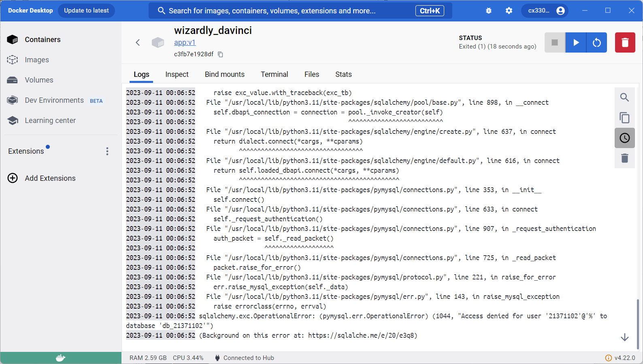Select Learning center in the sidebar
Screen dimensions: 643x364
(x=50, y=121)
